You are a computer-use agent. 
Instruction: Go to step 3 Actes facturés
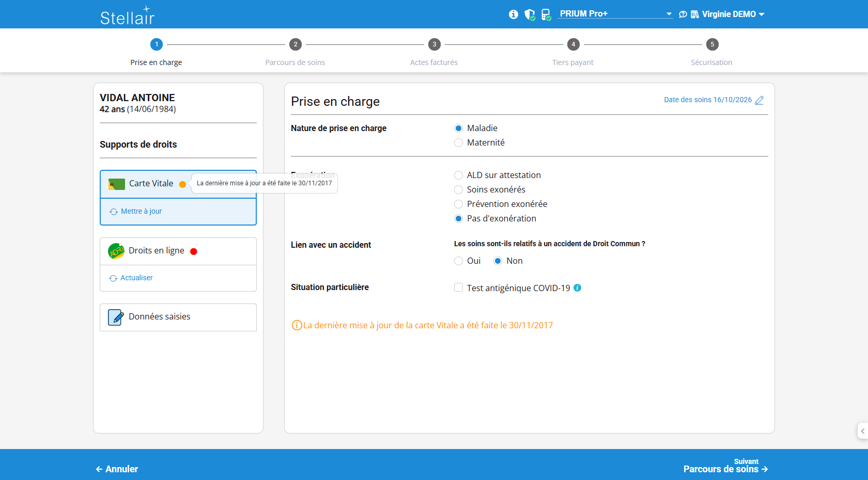(435, 44)
